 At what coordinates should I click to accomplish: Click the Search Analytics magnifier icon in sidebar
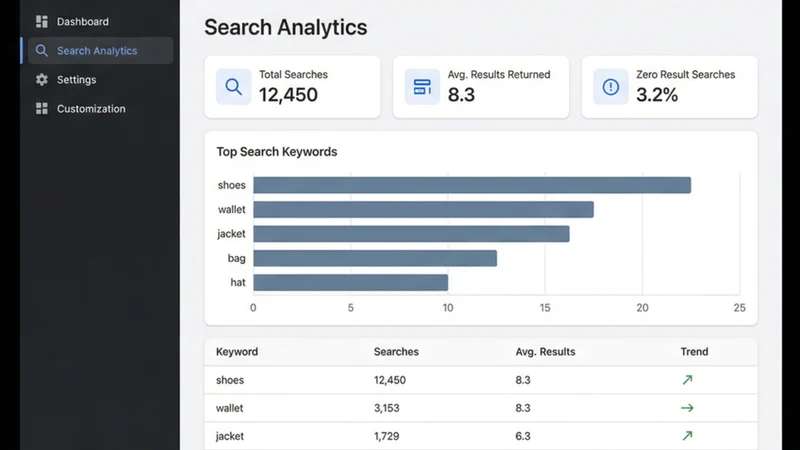tap(42, 51)
